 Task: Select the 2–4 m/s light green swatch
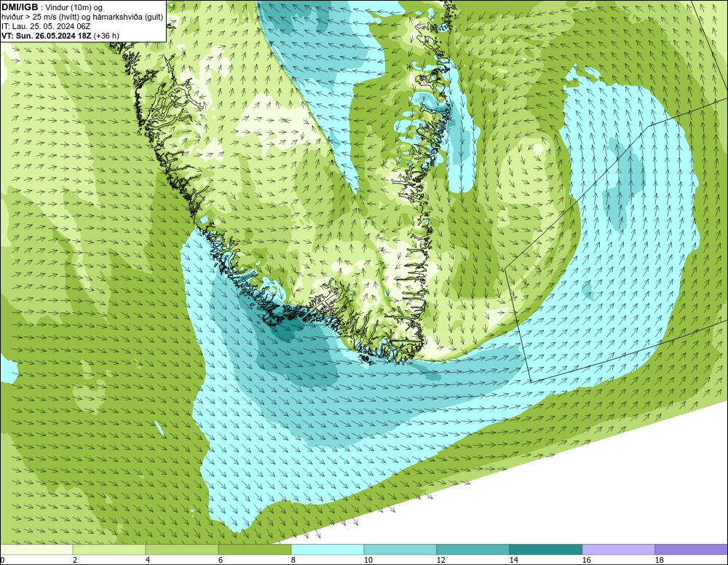coord(109,550)
